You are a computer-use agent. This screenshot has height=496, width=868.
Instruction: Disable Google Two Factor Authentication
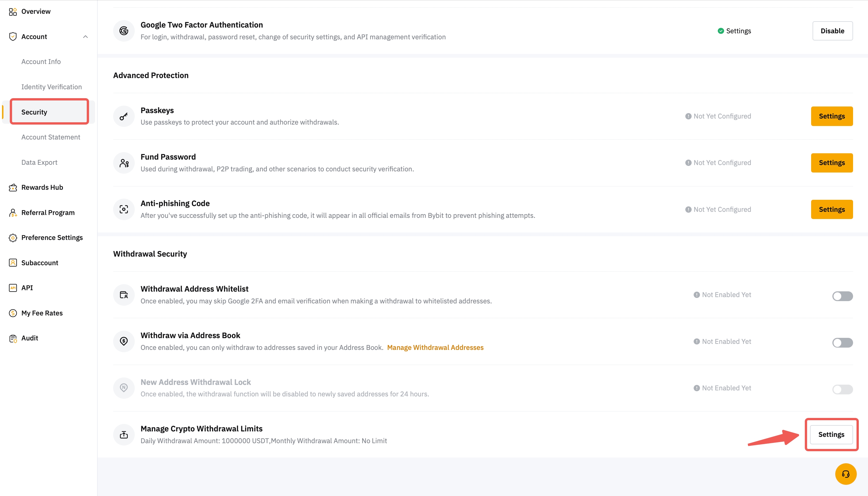point(832,31)
